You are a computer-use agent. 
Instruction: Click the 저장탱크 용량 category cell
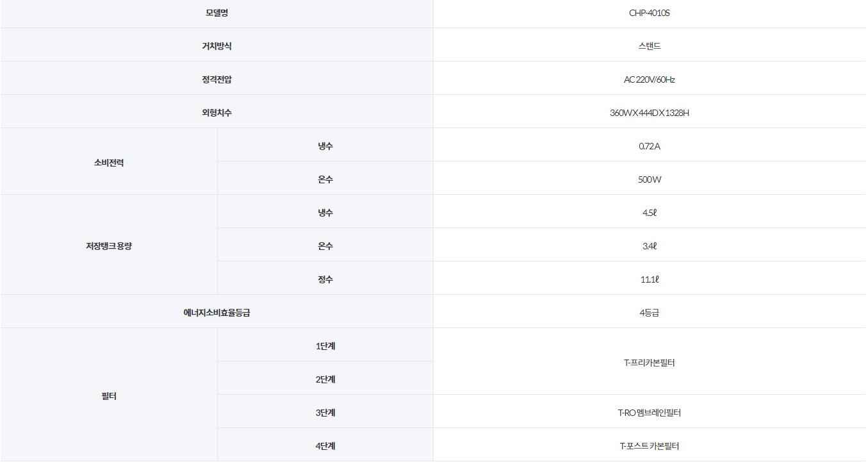pos(108,246)
